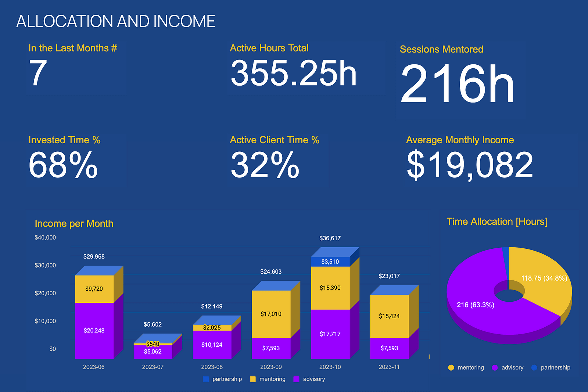Click the 2023-08 axis label
The height and width of the screenshot is (392, 588).
coord(212,367)
